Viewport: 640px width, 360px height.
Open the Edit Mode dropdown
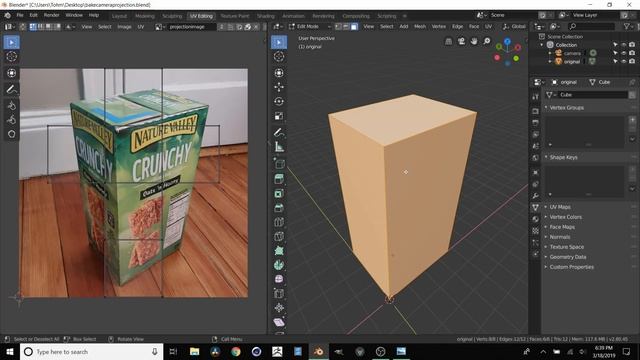coord(310,27)
